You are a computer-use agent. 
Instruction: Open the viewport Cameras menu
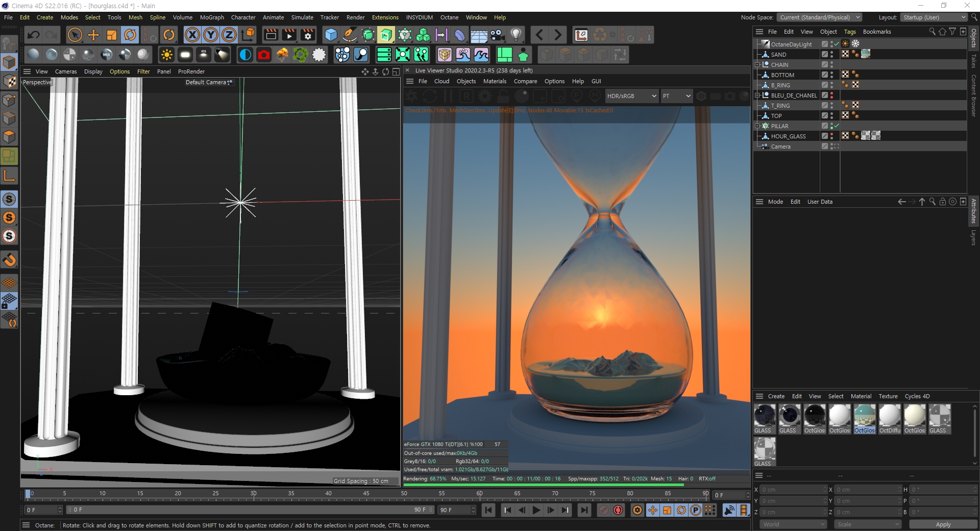coord(66,71)
